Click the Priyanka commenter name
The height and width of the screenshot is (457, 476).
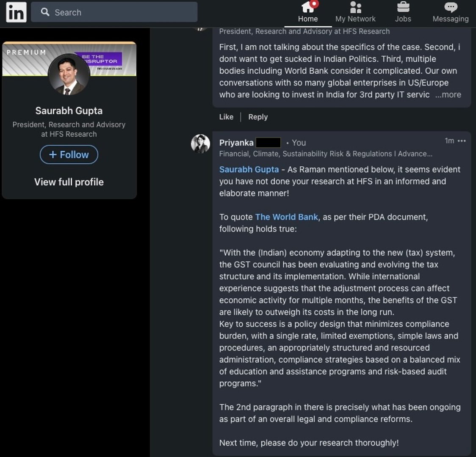point(236,143)
